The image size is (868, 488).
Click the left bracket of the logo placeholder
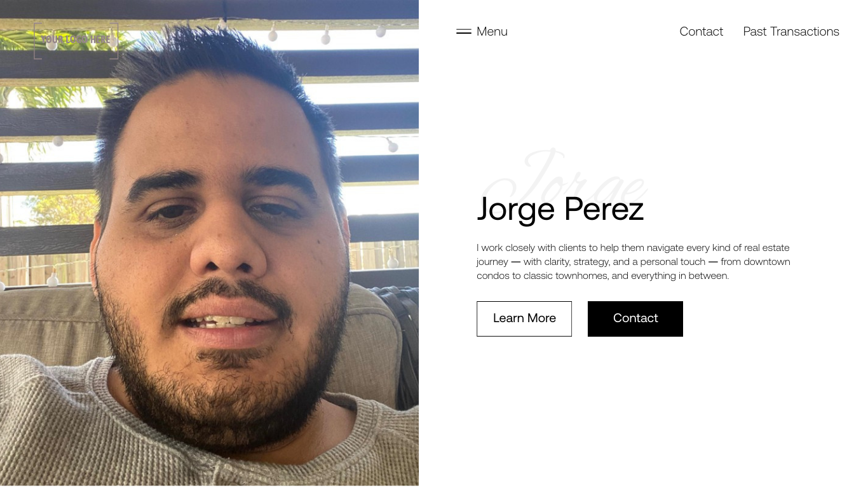(37, 41)
